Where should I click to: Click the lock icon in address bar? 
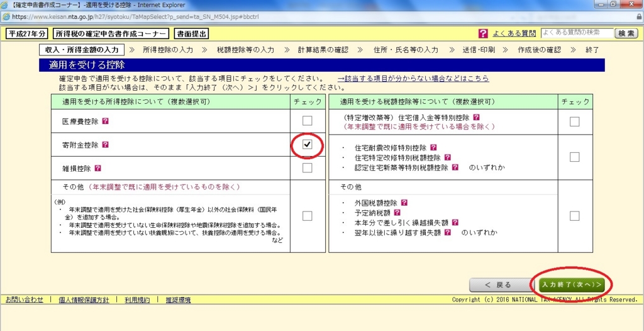coord(639,17)
